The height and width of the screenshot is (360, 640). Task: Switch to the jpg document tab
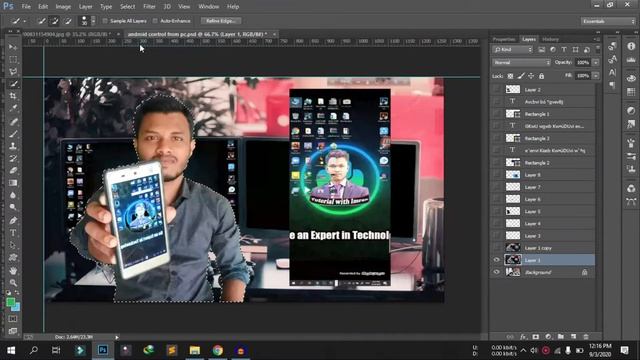(67, 34)
